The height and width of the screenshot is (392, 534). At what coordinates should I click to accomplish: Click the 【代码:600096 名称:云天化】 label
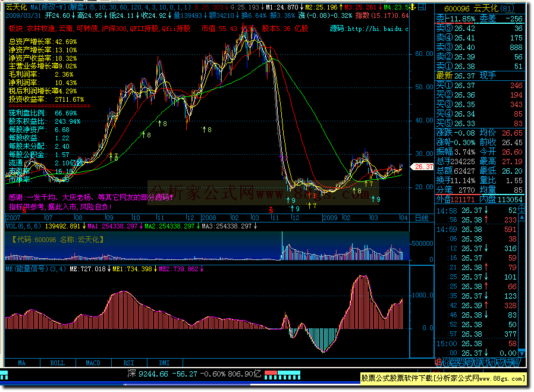click(57, 240)
